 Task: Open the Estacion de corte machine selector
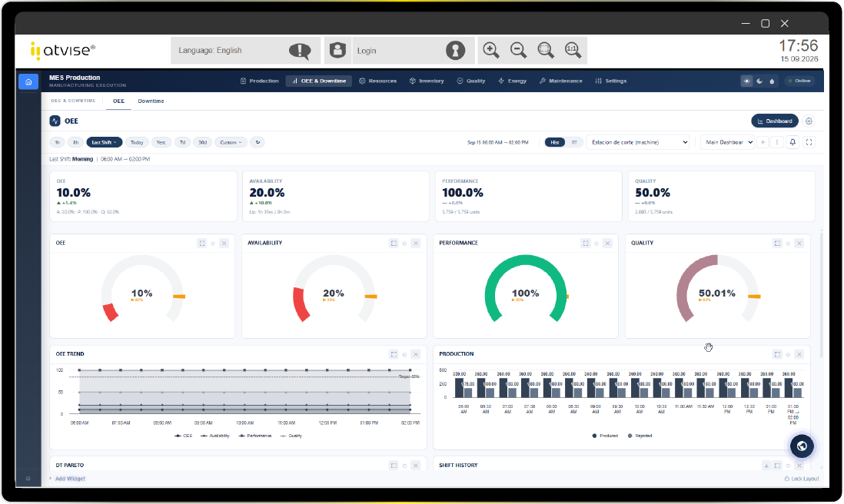click(x=639, y=143)
